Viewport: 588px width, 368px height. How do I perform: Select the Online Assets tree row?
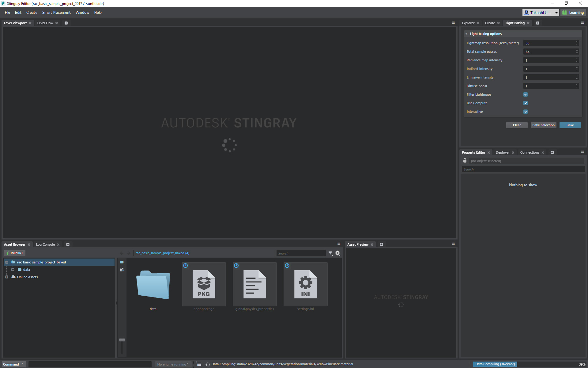click(x=59, y=277)
